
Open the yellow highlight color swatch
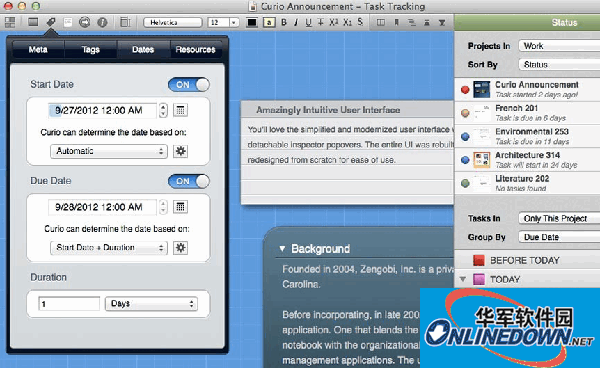pos(269,23)
